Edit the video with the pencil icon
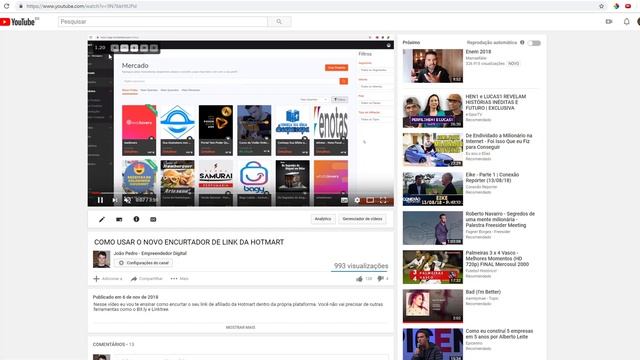The image size is (640, 360). pyautogui.click(x=102, y=219)
